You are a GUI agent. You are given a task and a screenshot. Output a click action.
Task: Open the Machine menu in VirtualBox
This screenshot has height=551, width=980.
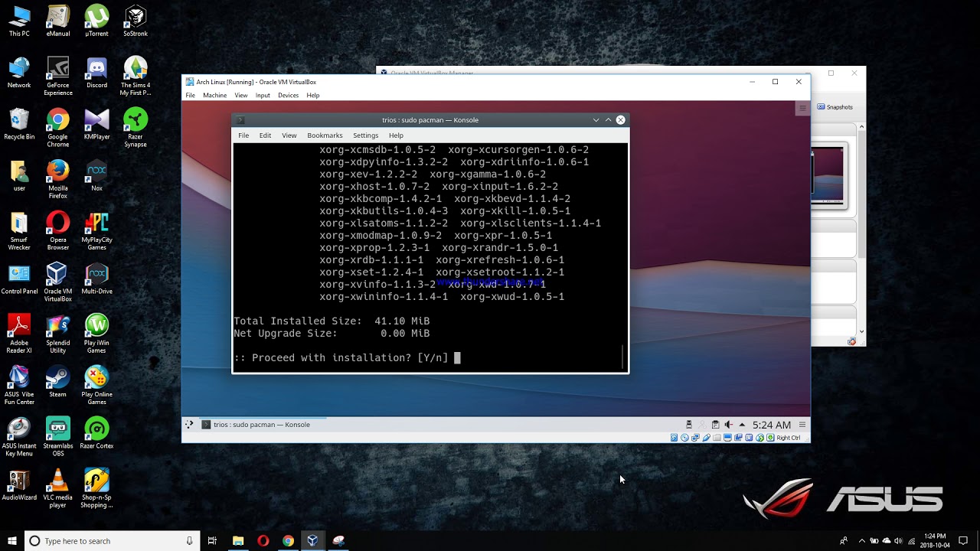(214, 96)
